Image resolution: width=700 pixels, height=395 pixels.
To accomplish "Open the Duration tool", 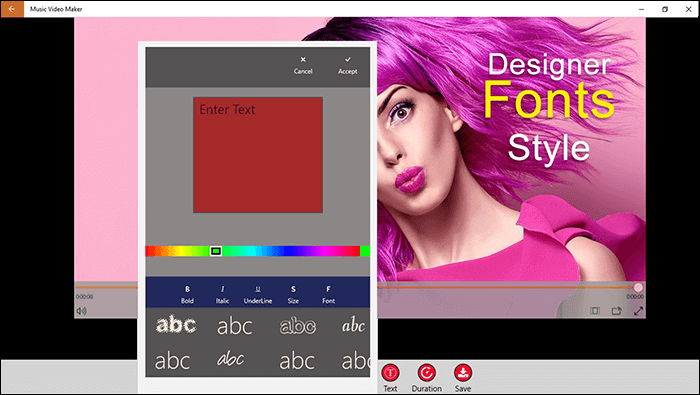I will (426, 378).
